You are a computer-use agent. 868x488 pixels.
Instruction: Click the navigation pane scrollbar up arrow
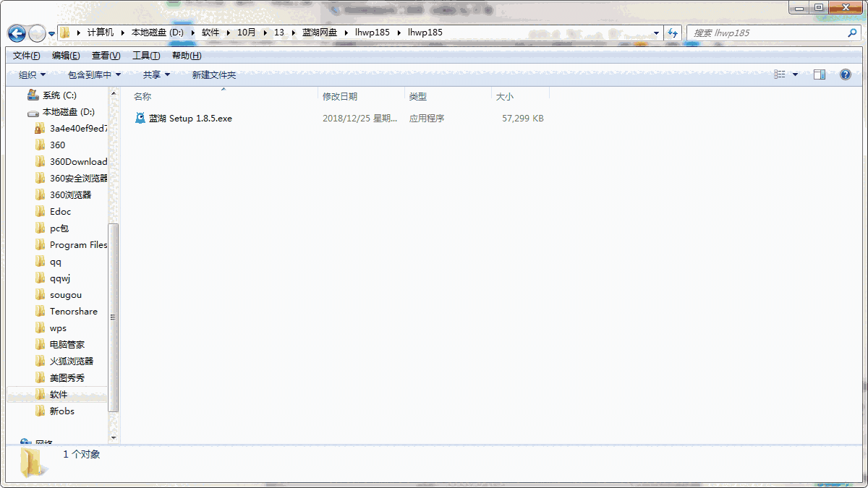[x=114, y=93]
